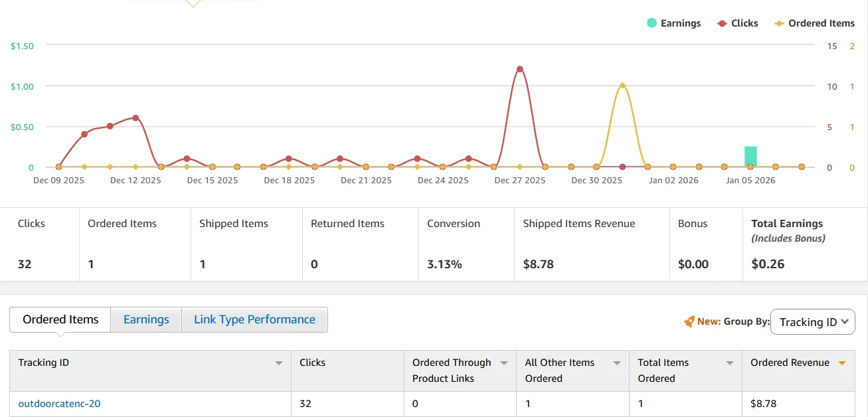Open the Link Type Performance tab

[254, 319]
